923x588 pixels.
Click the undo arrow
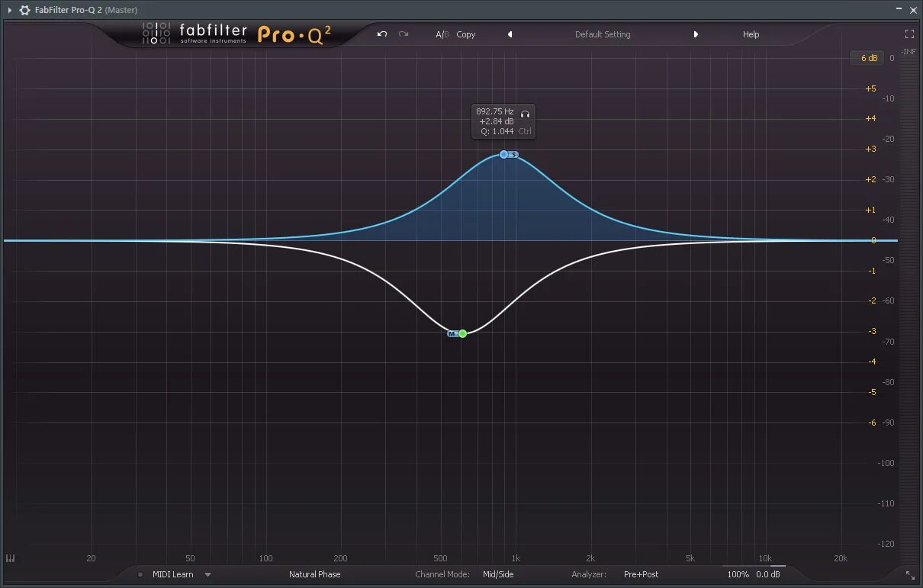[382, 34]
